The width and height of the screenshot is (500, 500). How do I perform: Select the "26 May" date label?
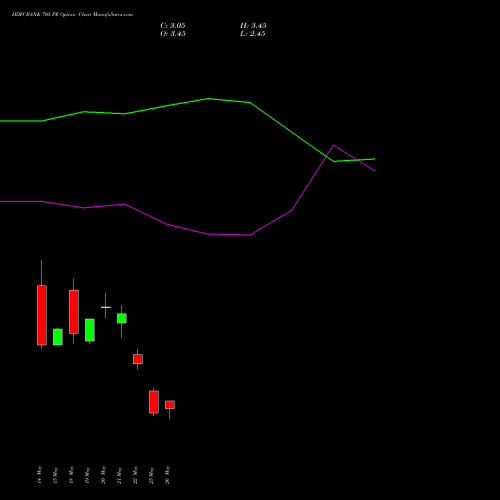(x=167, y=475)
